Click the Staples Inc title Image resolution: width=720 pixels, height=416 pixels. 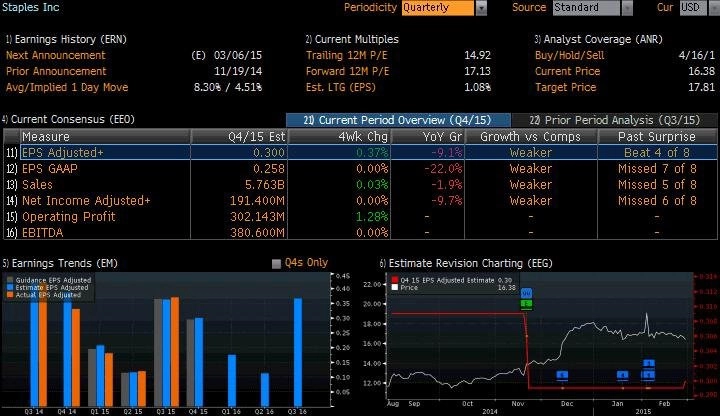[30, 7]
